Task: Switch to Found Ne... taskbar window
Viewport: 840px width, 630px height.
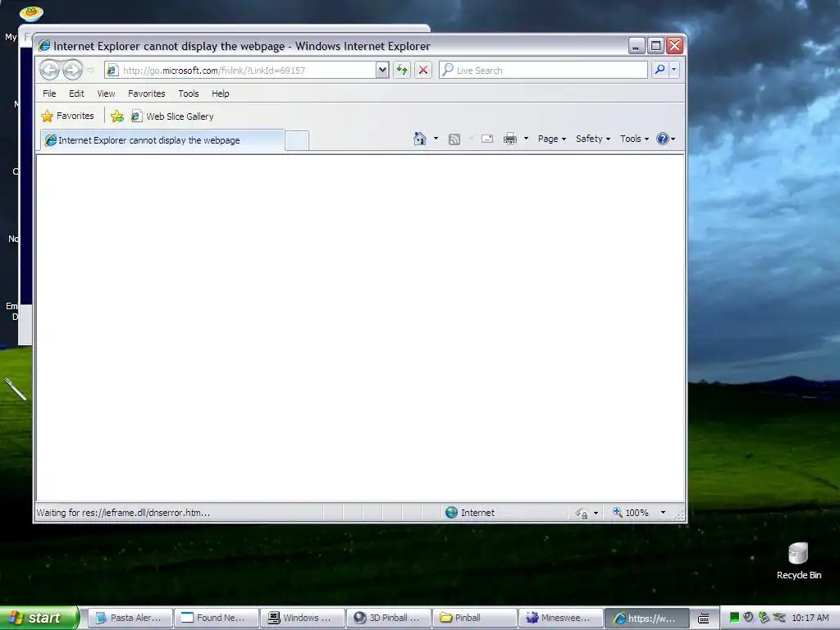Action: pos(216,618)
